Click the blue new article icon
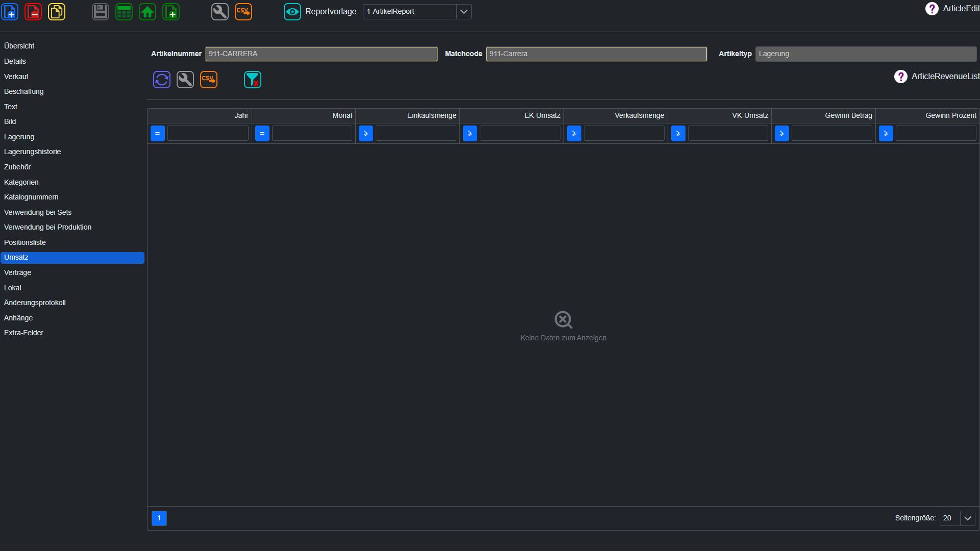 (x=10, y=11)
